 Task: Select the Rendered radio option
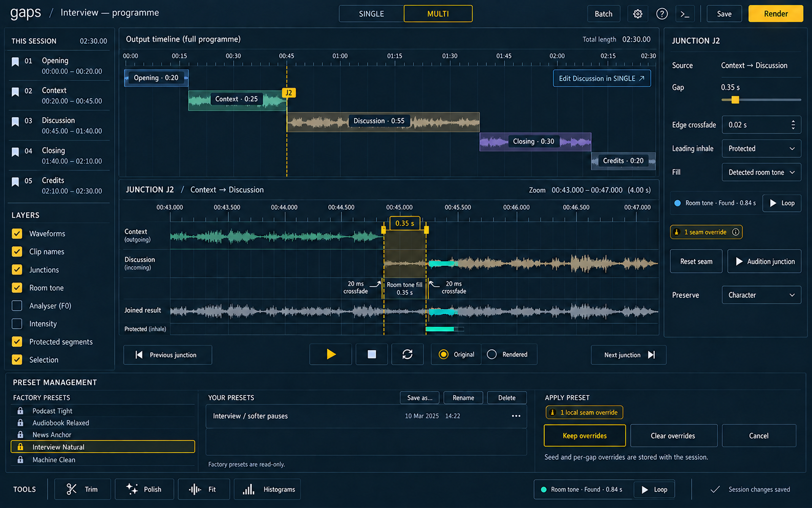[x=492, y=354]
